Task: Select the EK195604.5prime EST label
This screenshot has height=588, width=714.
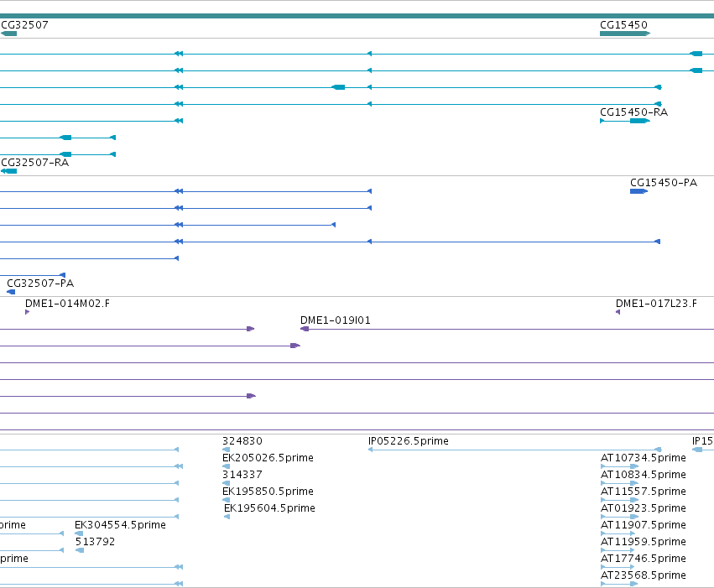Action: 269,508
